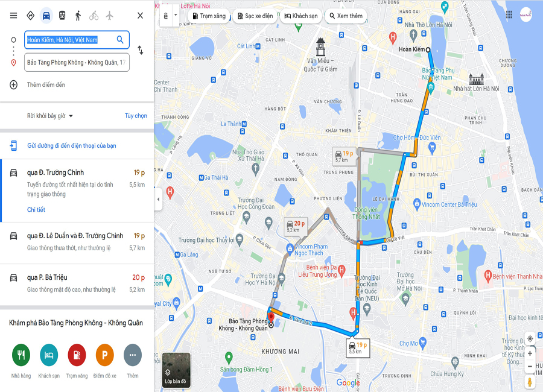Open Google apps grid menu
Image resolution: width=543 pixels, height=392 pixels.
click(x=509, y=14)
